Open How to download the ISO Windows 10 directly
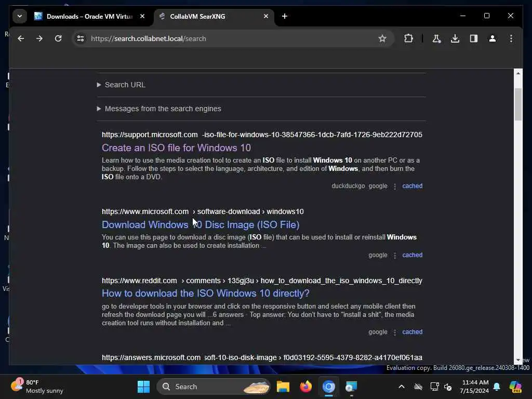The width and height of the screenshot is (532, 399). [206, 293]
